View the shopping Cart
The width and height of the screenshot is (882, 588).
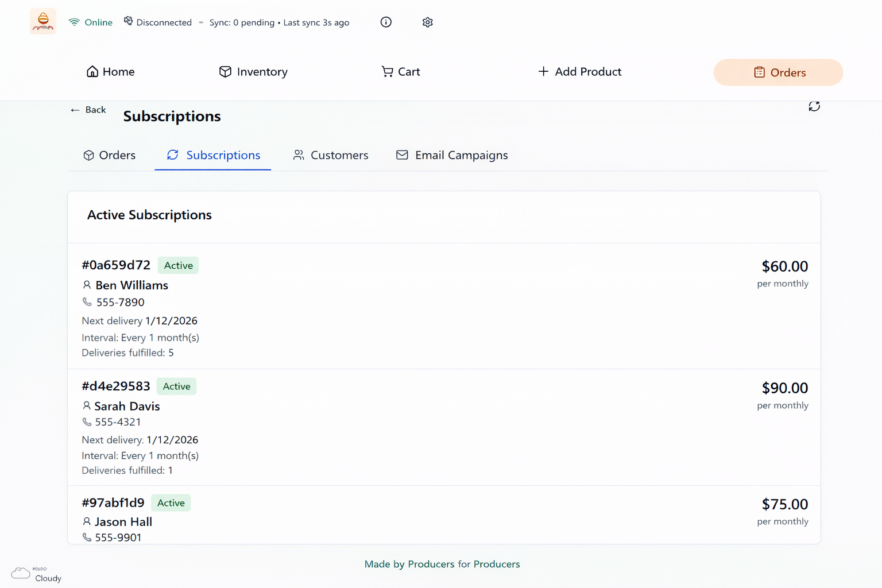click(401, 72)
